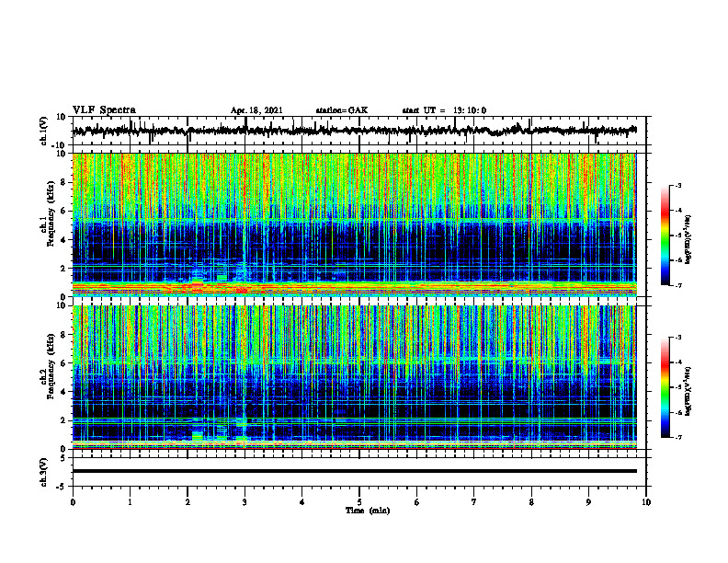The image size is (728, 563).
Task: Click time axis tick label "8"
Action: tap(531, 502)
